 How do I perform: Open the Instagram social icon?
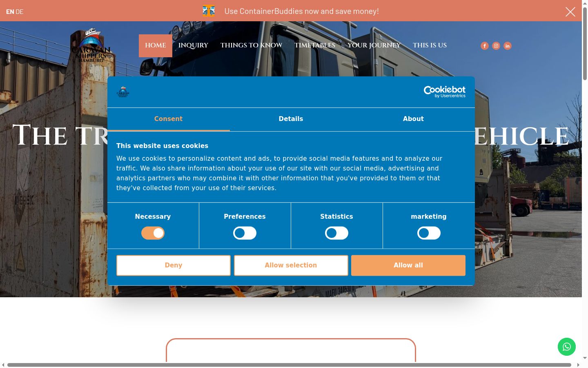[x=496, y=46]
